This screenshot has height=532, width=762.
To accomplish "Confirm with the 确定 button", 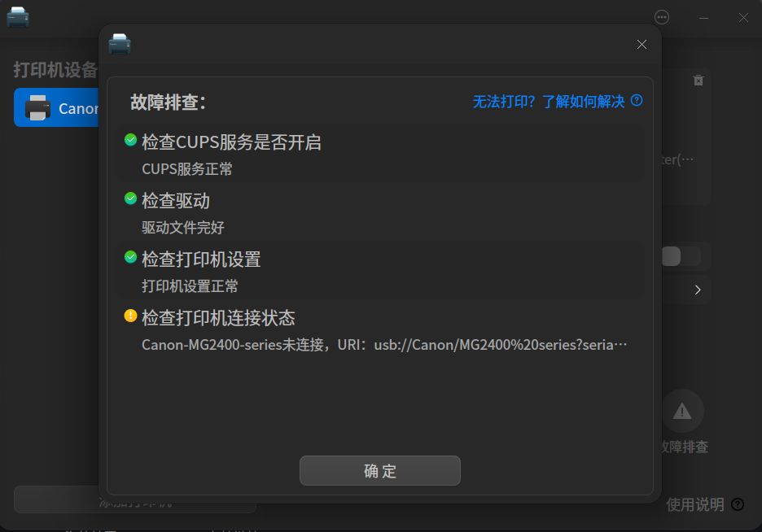I will [x=380, y=470].
